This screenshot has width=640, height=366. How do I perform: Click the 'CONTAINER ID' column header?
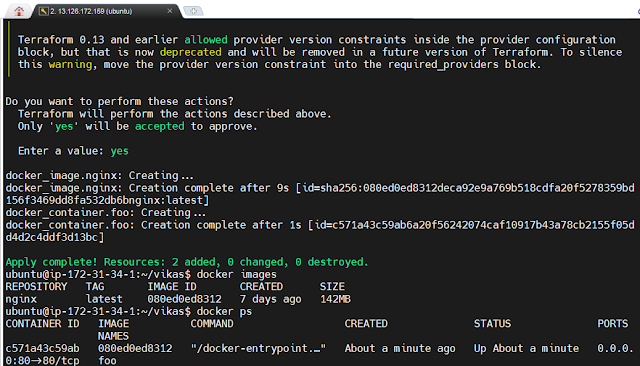pos(42,324)
